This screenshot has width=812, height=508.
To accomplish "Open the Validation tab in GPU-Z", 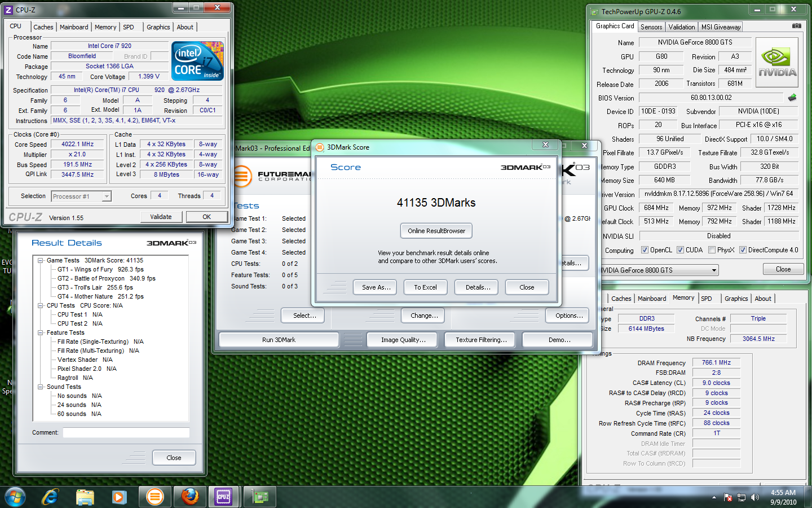I will [682, 27].
